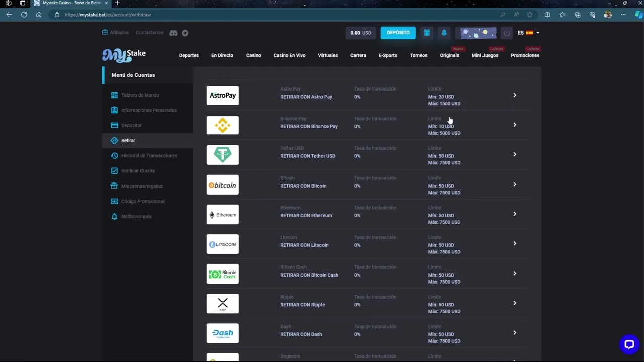Viewport: 644px width, 362px height.
Task: Click RETIRAR CON Tether USD text
Action: coord(307,156)
